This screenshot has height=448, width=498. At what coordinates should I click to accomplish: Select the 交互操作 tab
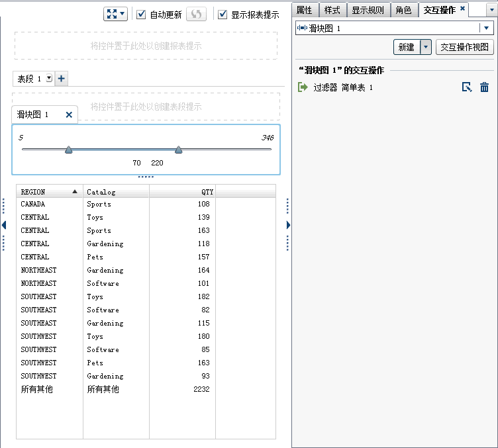click(x=440, y=10)
